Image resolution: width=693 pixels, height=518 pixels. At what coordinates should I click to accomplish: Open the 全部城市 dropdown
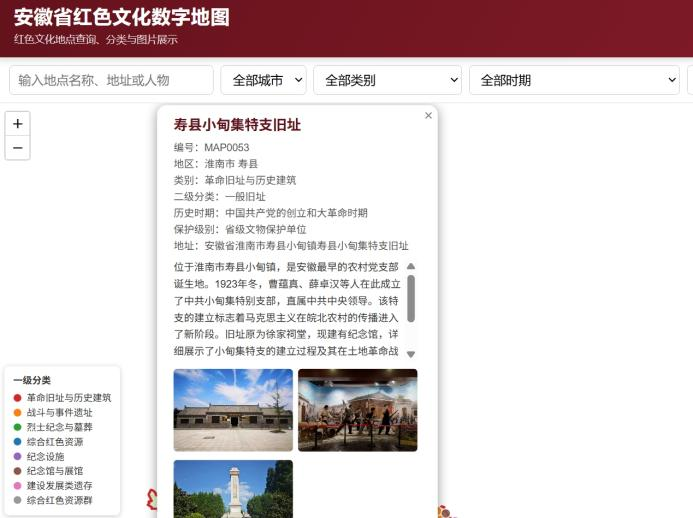pos(263,80)
